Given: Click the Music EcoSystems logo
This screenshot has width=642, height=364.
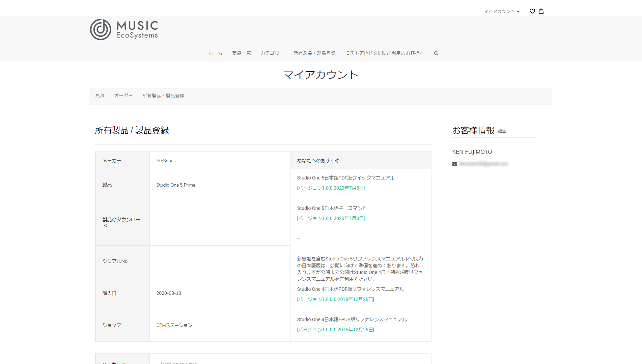Looking at the screenshot, I should click(124, 30).
